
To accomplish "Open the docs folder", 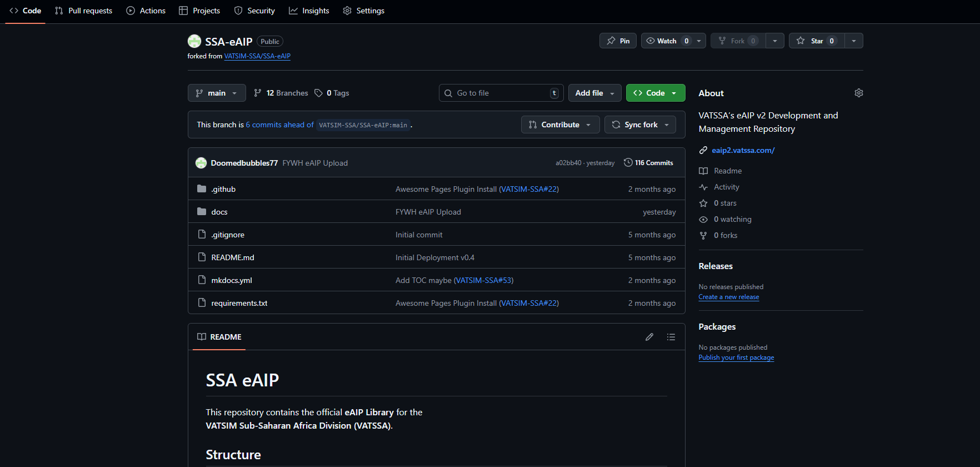I will pyautogui.click(x=219, y=212).
